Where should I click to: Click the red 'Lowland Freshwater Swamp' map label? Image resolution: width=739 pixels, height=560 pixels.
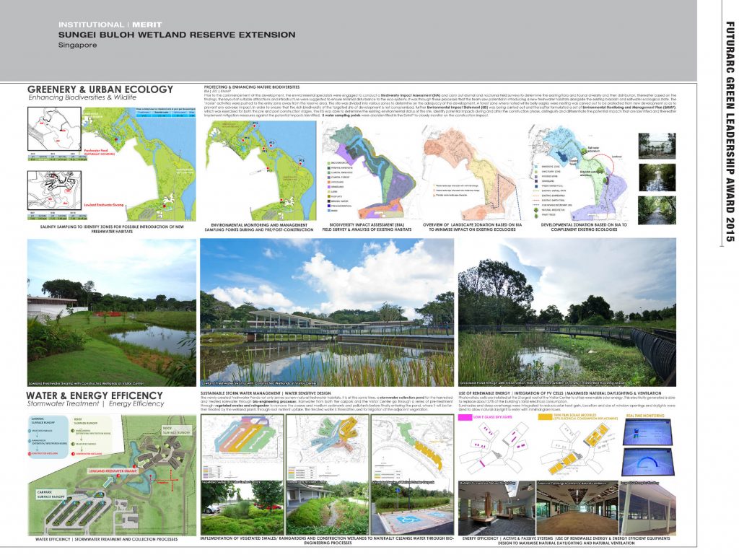click(102, 205)
